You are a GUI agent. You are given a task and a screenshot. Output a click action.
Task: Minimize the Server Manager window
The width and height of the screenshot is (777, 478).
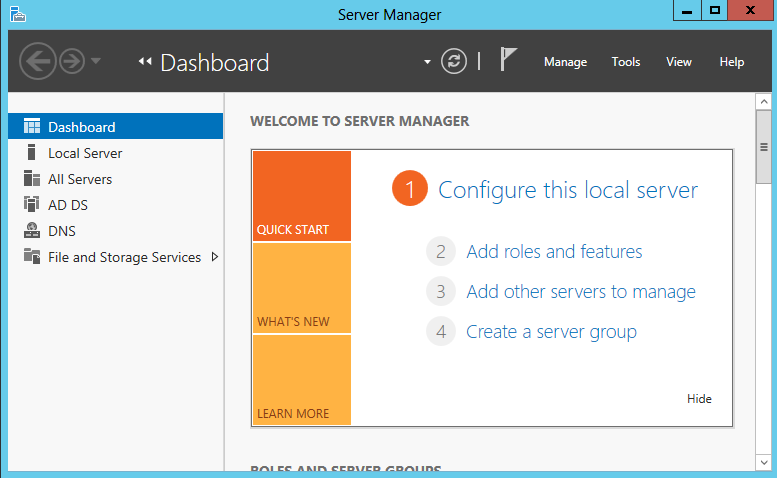click(687, 10)
